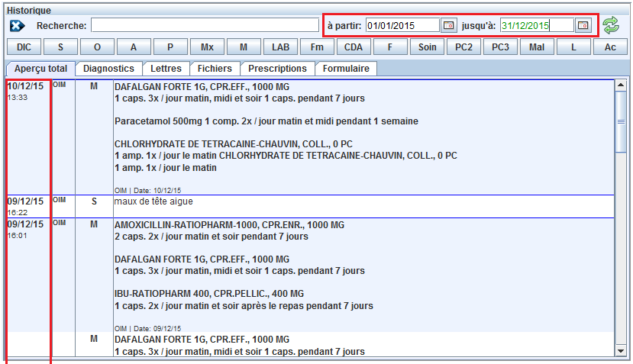Click the Recherche search input field
This screenshot has height=364, width=633.
[x=205, y=25]
